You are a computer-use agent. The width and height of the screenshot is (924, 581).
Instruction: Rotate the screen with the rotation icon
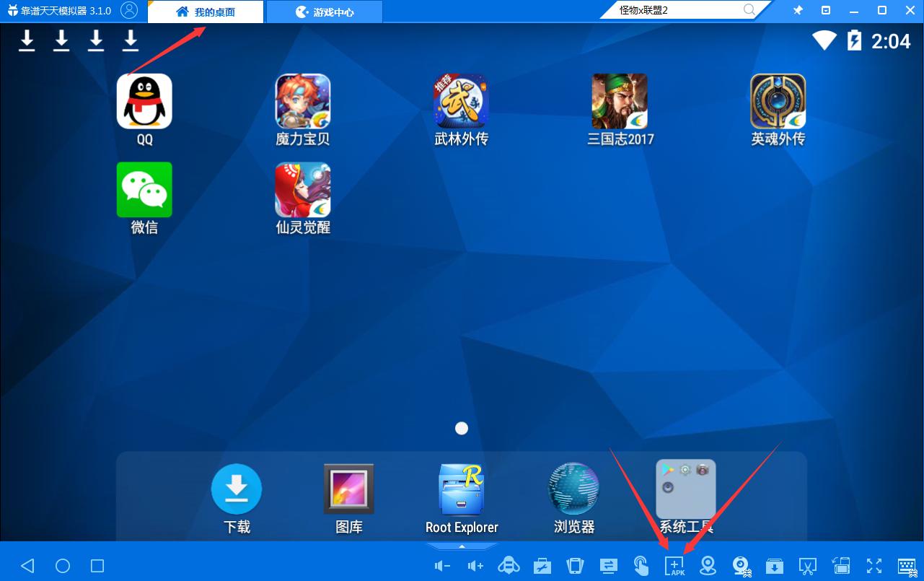[840, 566]
